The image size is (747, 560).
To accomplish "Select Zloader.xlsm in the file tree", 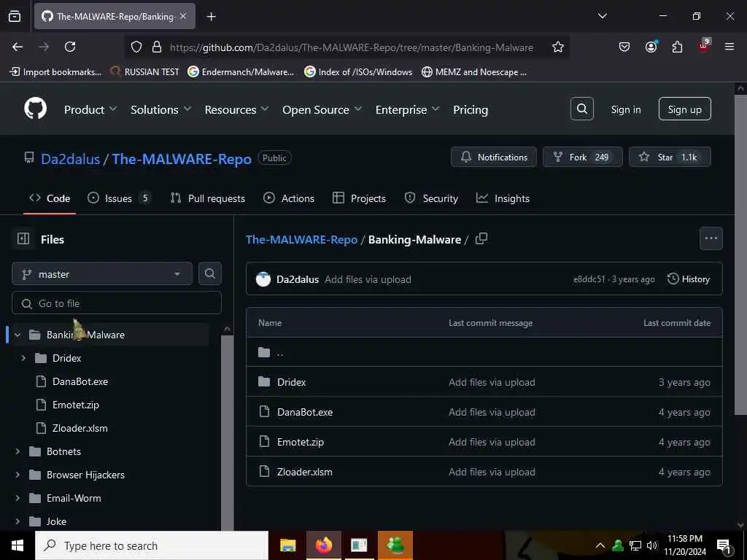I will (80, 428).
